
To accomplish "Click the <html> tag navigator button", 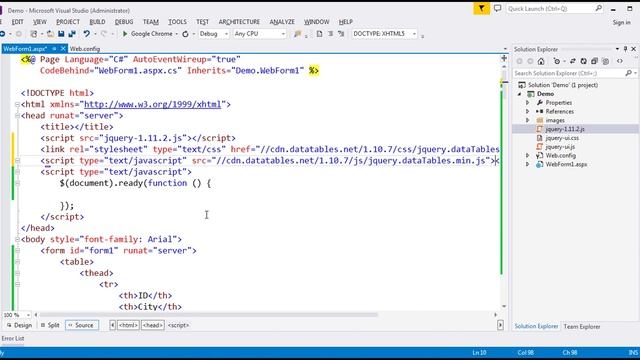I will pos(128,325).
